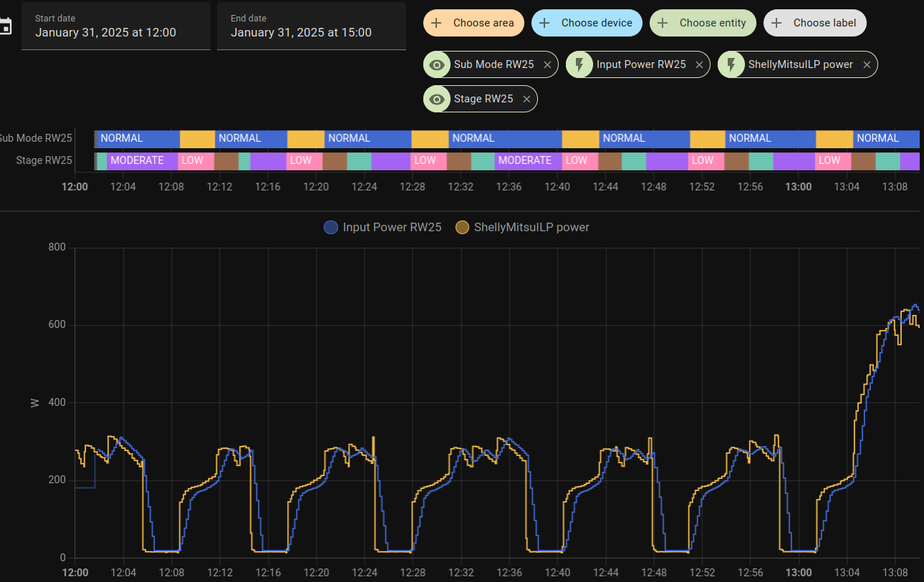Toggle Input Power RW25 series in legend
Screen dimensions: 924x582
pyautogui.click(x=382, y=227)
